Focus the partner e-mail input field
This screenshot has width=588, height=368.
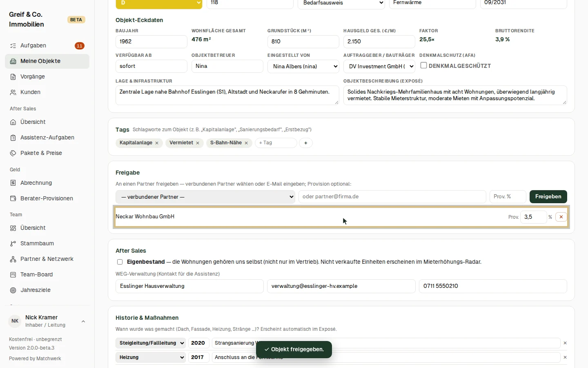tap(392, 197)
